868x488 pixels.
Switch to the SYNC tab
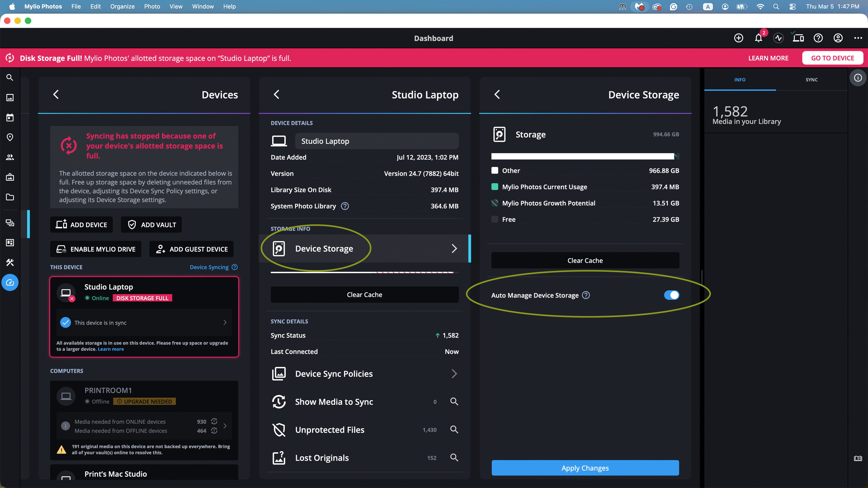click(x=811, y=80)
